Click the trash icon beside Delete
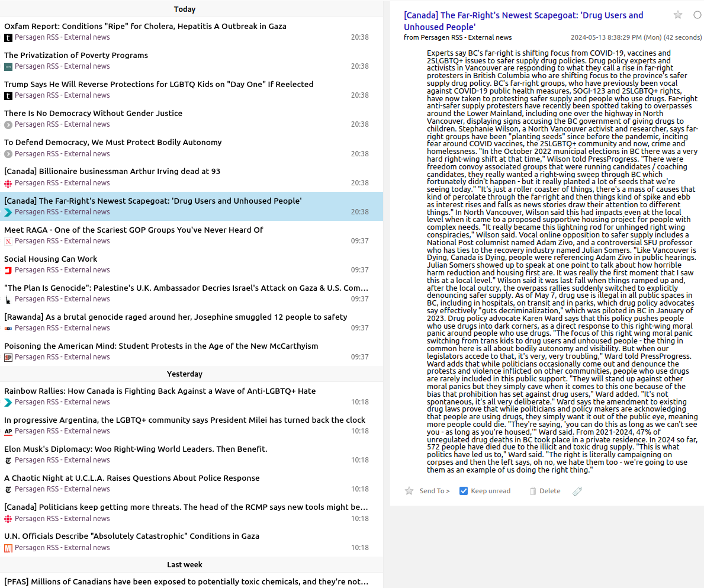The image size is (704, 588). 533,491
